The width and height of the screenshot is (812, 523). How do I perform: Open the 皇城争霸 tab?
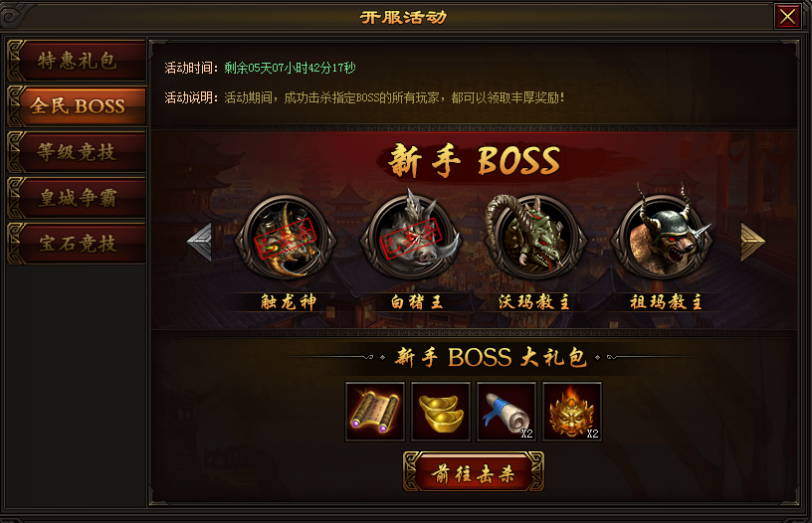pyautogui.click(x=77, y=198)
